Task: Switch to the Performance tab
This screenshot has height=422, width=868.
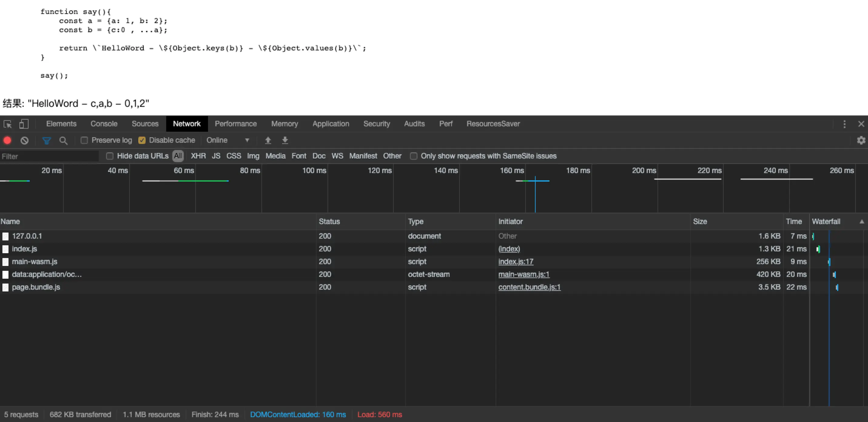Action: click(x=236, y=124)
